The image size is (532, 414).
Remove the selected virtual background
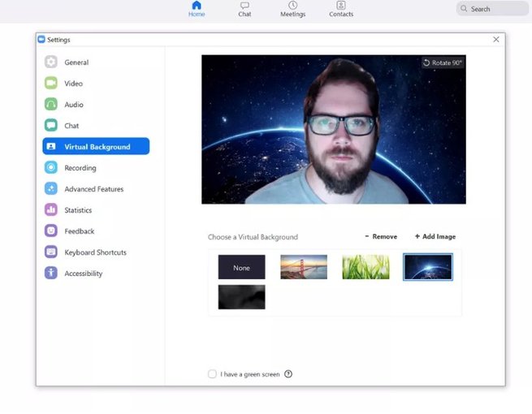click(x=381, y=237)
